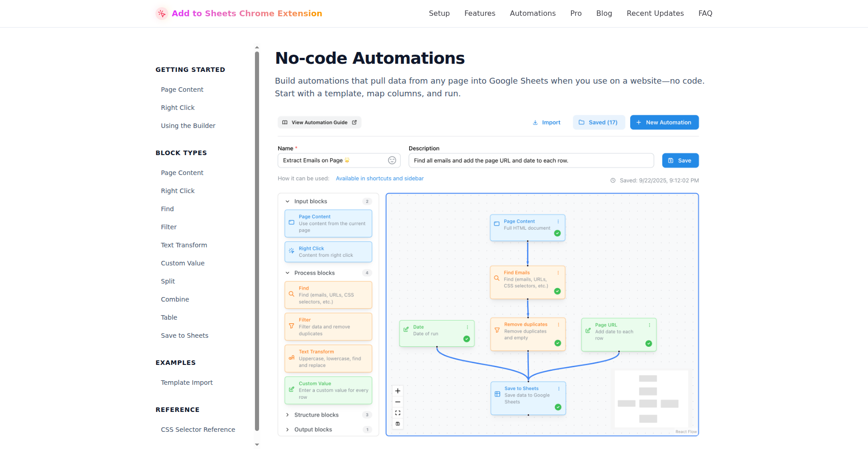Click the zoom in plus control on canvas
The image size is (868, 449).
(398, 391)
